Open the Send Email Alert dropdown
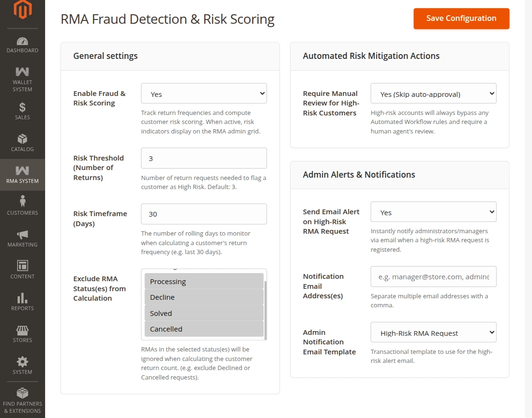The image size is (532, 418). (433, 212)
